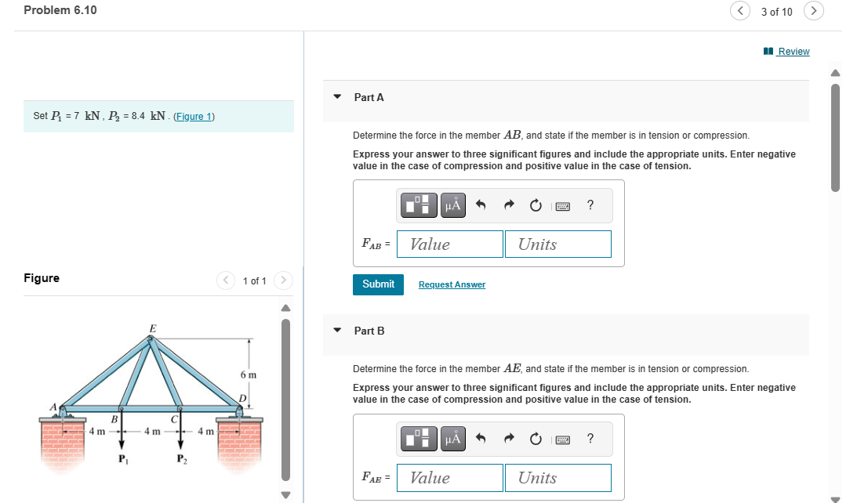
Task: Go to the next problem in the assignment
Action: [x=814, y=11]
